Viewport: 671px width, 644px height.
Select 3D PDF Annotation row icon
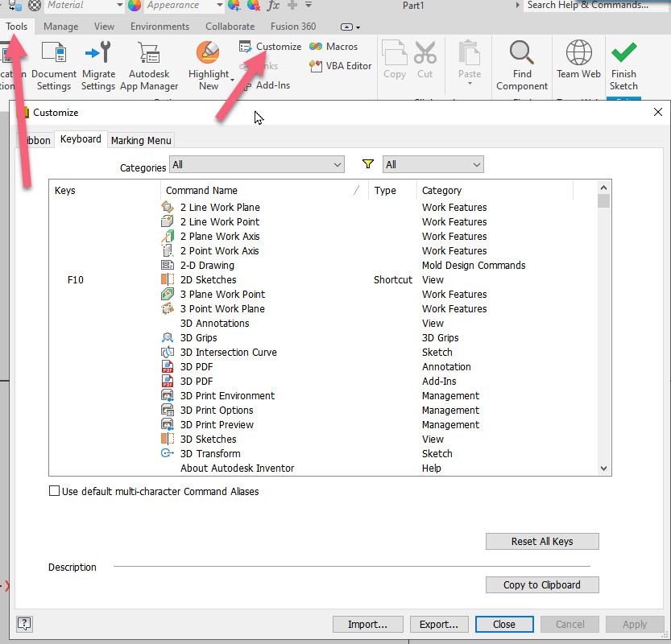tap(168, 366)
